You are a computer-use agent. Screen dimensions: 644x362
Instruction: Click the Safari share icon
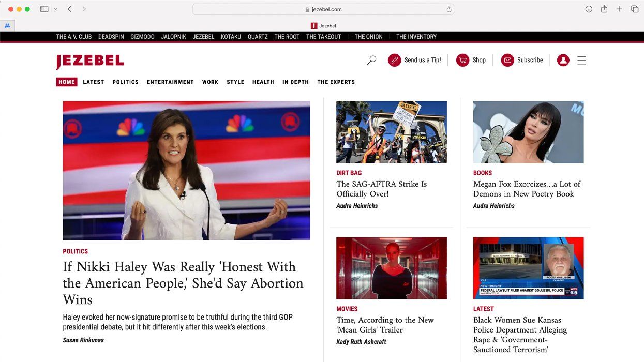[604, 9]
